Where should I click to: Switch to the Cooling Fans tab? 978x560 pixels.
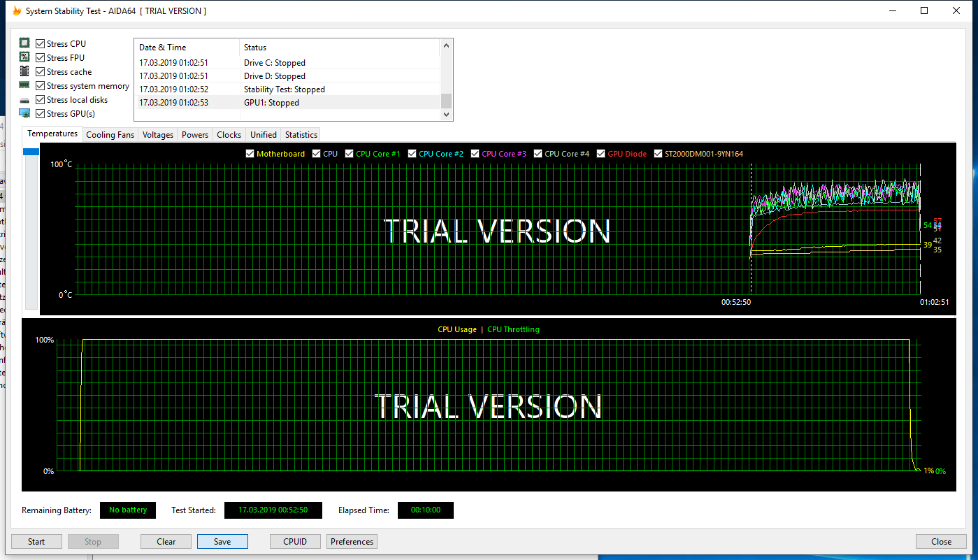click(x=110, y=135)
